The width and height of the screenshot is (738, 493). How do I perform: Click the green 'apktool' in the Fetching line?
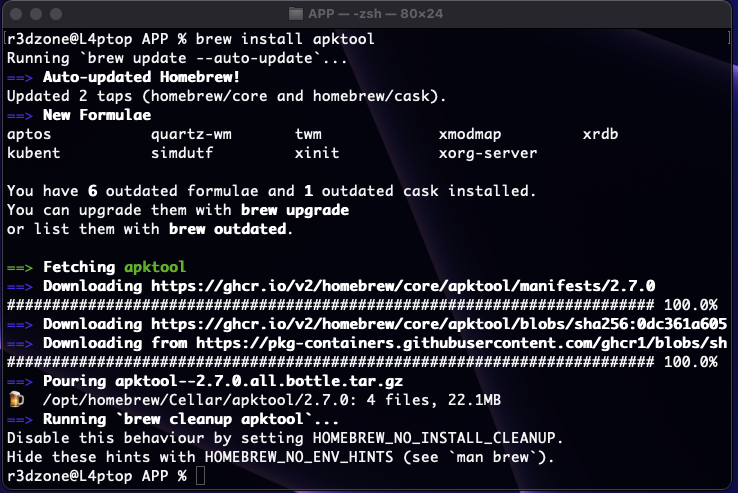click(x=155, y=267)
